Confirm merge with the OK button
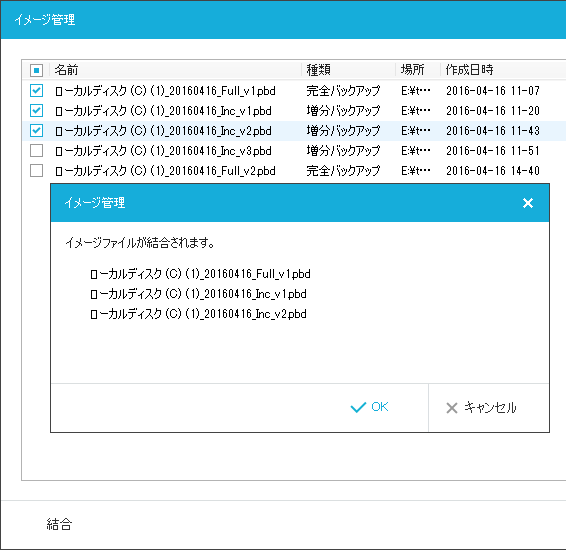Viewport: 566px width, 550px height. (x=369, y=407)
